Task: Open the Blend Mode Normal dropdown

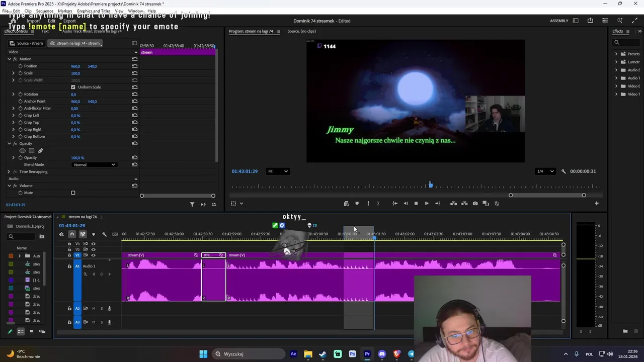Action: click(95, 165)
